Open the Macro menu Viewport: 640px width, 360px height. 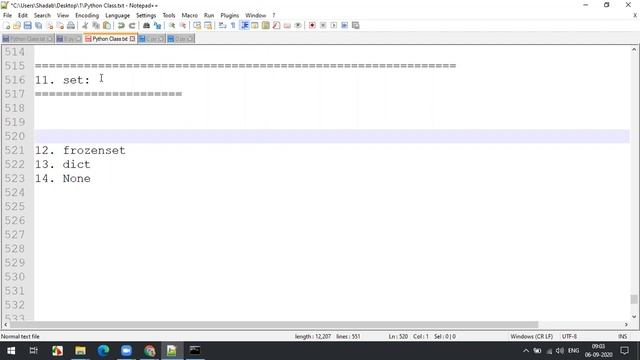tap(189, 15)
